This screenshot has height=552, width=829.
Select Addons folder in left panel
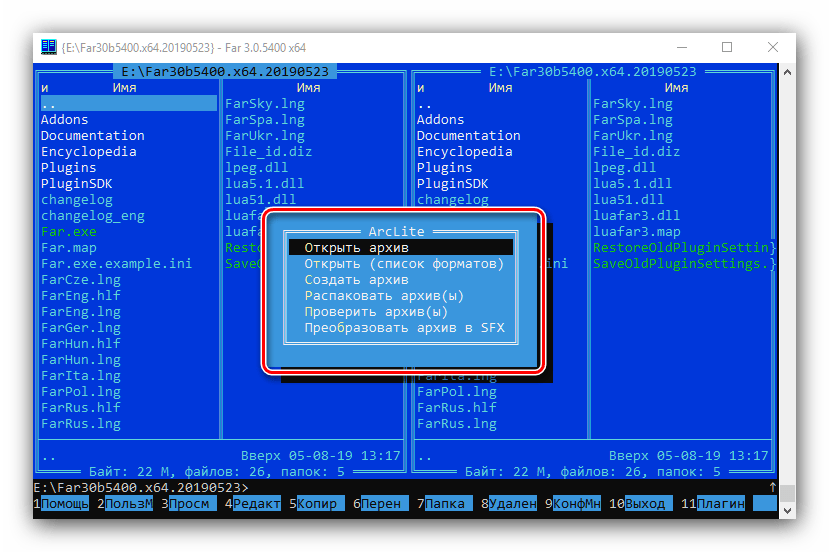(65, 119)
